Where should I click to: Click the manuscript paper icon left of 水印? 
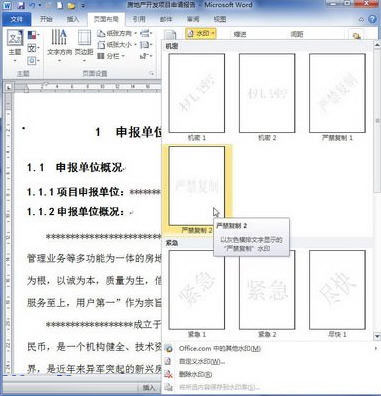click(170, 35)
